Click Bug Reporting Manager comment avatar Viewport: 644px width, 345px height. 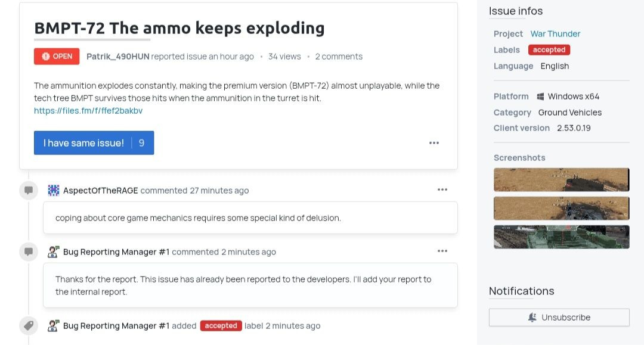pos(54,252)
